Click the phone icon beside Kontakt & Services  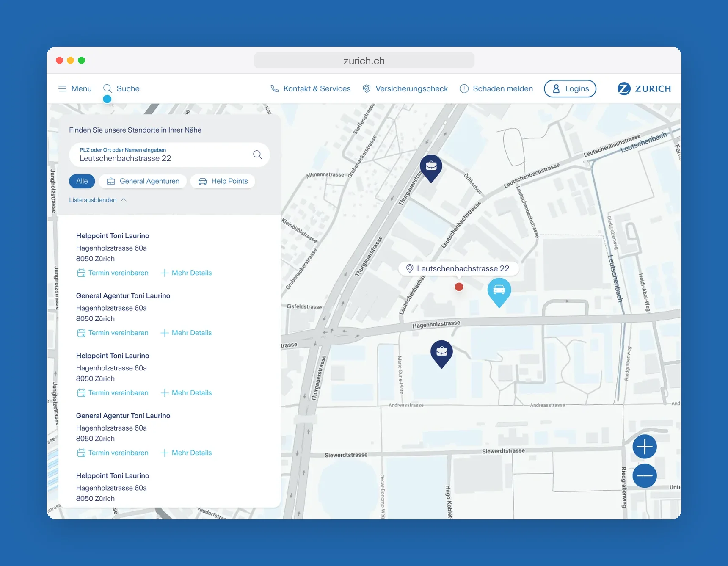pos(275,88)
